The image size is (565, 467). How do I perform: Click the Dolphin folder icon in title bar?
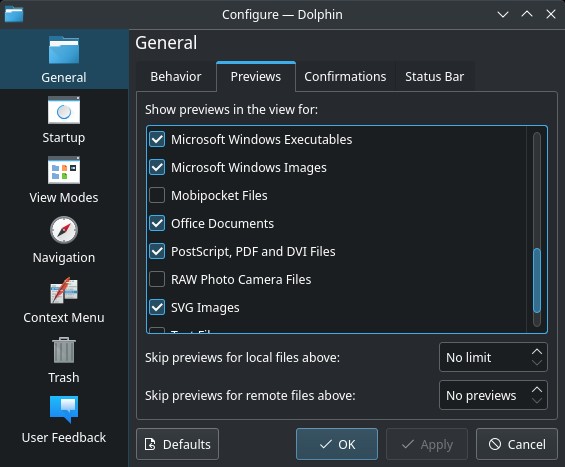point(14,14)
